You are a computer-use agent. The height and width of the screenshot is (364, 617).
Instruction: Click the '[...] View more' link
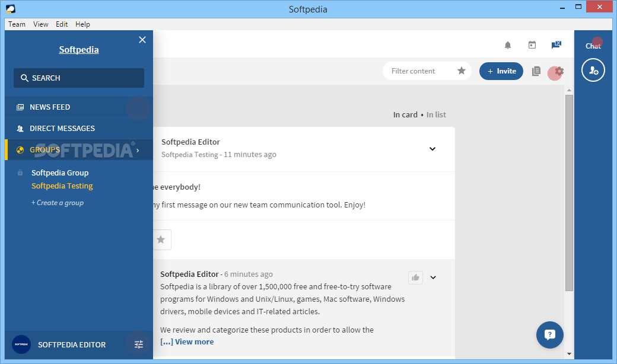[x=187, y=342]
